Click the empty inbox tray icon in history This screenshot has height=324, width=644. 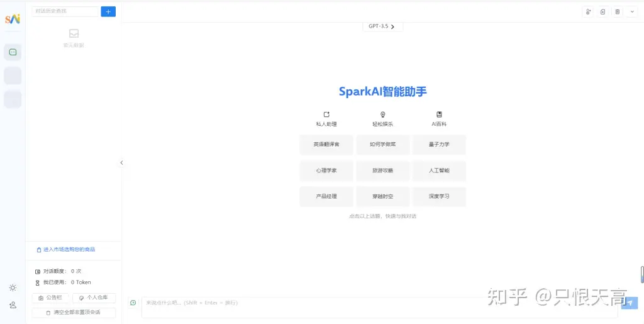click(x=74, y=34)
